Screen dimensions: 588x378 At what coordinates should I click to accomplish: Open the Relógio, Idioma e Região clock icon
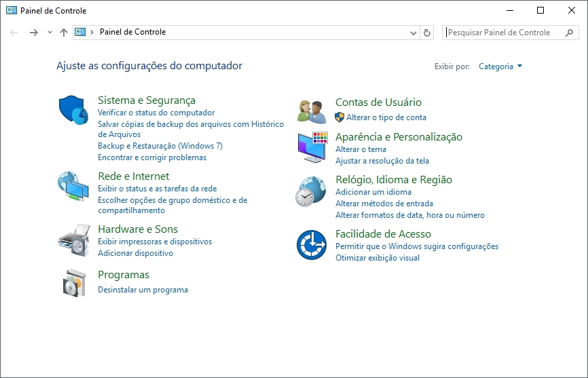[310, 191]
